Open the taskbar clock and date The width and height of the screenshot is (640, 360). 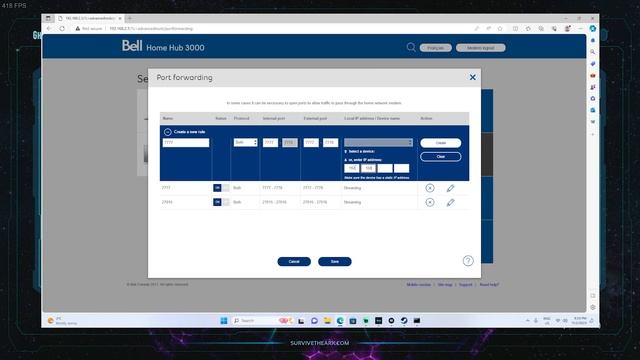(580, 321)
